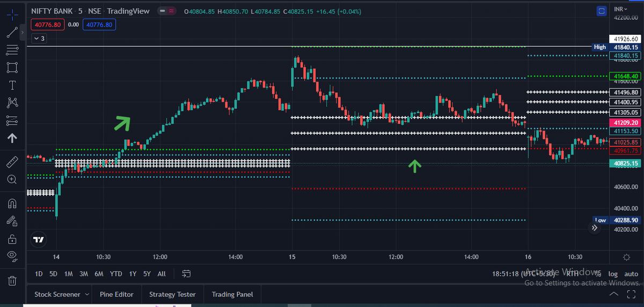Click the 41926.60 price scale label
Viewport: 644px width, 307px height.
626,39
